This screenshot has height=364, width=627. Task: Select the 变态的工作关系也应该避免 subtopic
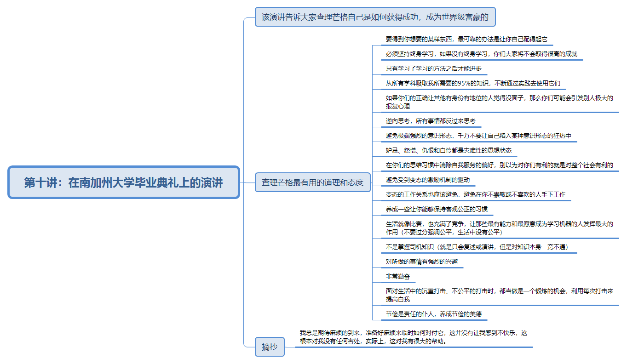point(476,194)
